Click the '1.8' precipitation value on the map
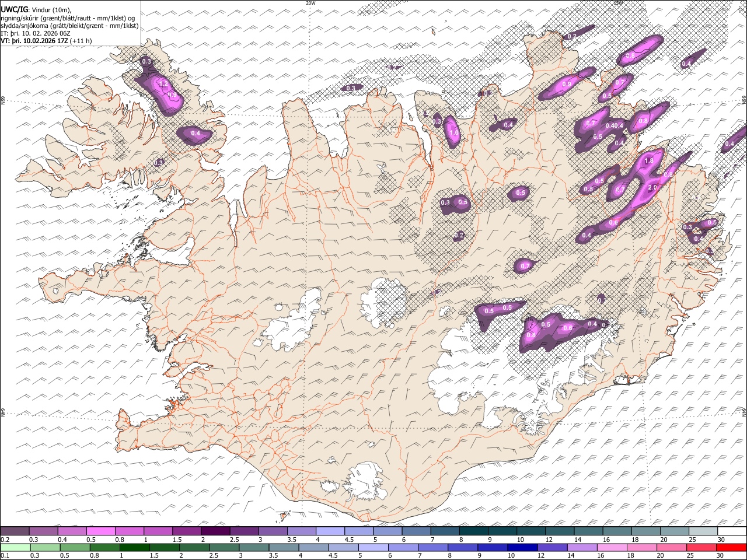This screenshot has height=560, width=747. (x=649, y=161)
